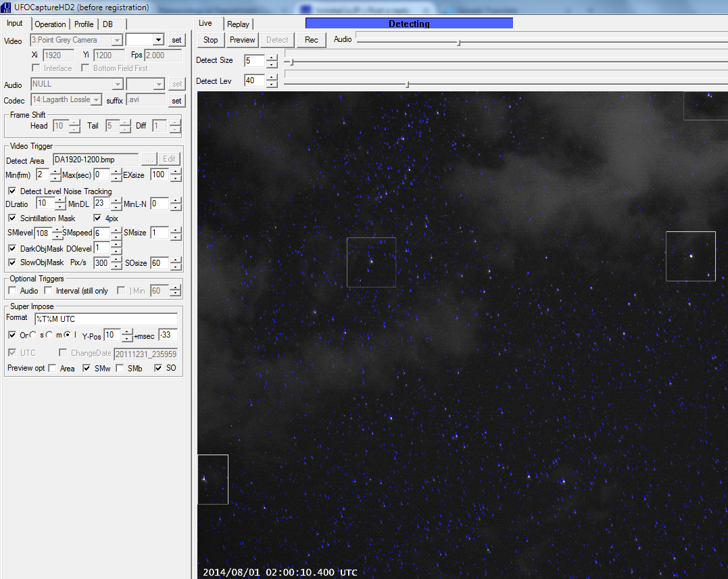Decrease the Pix/s value with down arrow
The width and height of the screenshot is (728, 579).
pyautogui.click(x=118, y=266)
